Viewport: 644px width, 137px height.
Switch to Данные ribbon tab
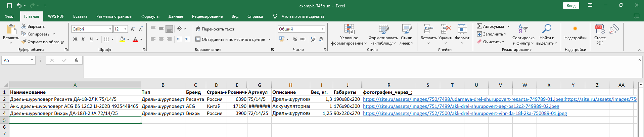176,16
